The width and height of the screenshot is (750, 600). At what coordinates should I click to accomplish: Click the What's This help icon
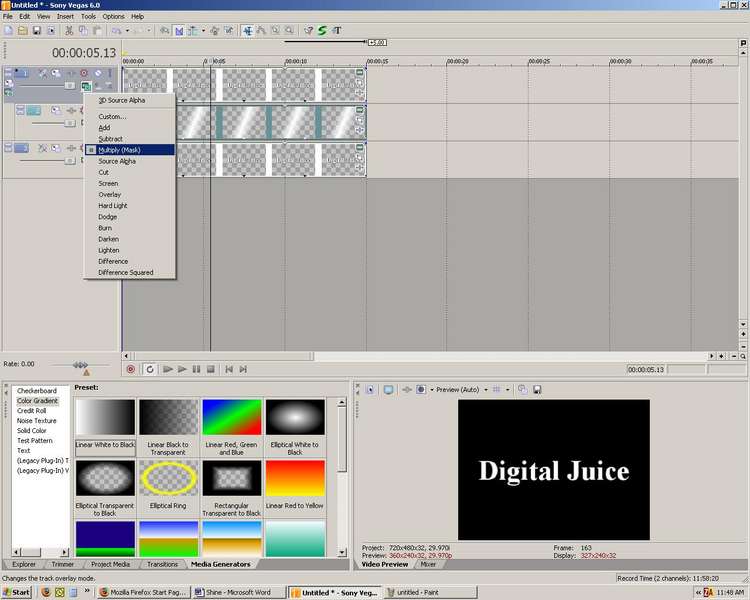click(309, 31)
